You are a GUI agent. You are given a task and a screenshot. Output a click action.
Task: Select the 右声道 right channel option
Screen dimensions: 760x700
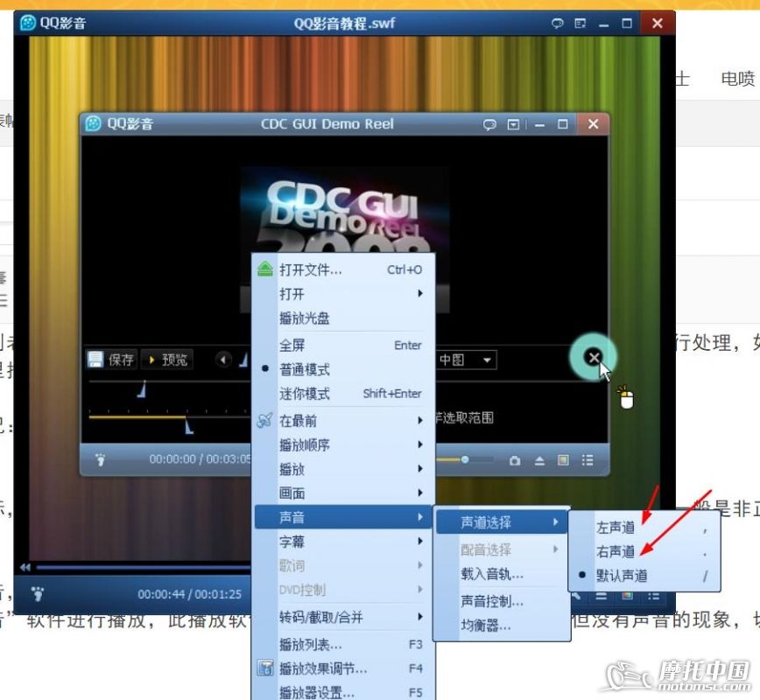click(644, 552)
